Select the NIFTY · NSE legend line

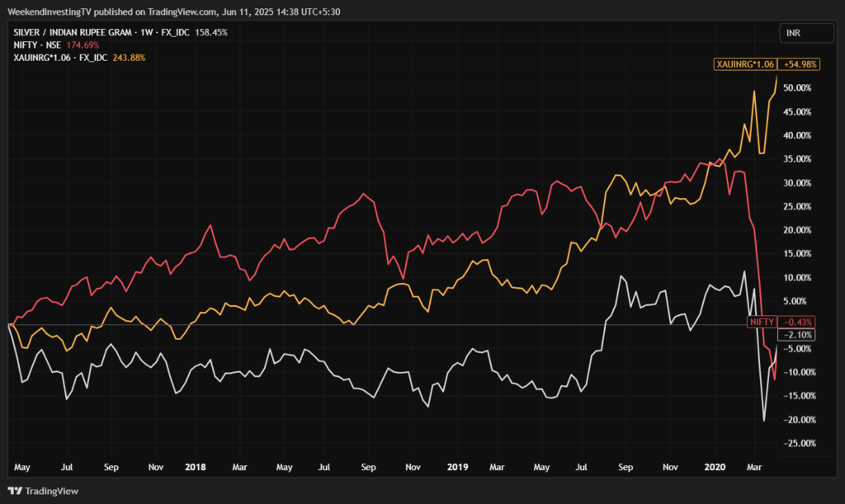37,45
